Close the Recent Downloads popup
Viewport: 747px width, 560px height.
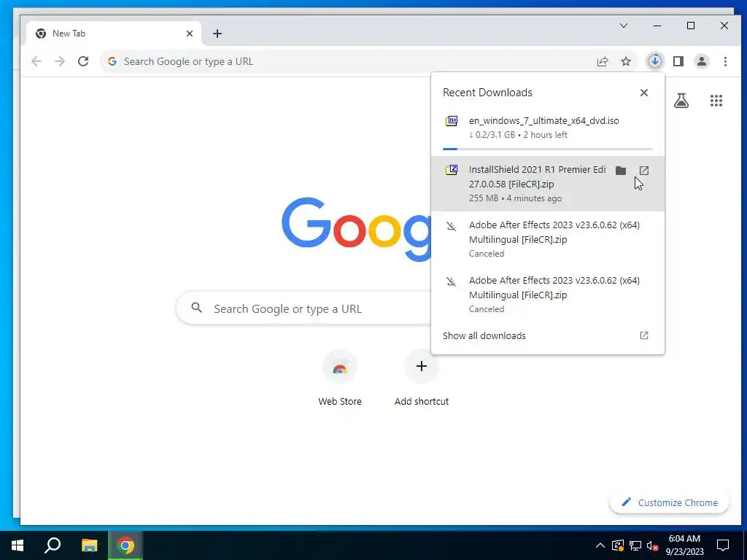[x=643, y=93]
